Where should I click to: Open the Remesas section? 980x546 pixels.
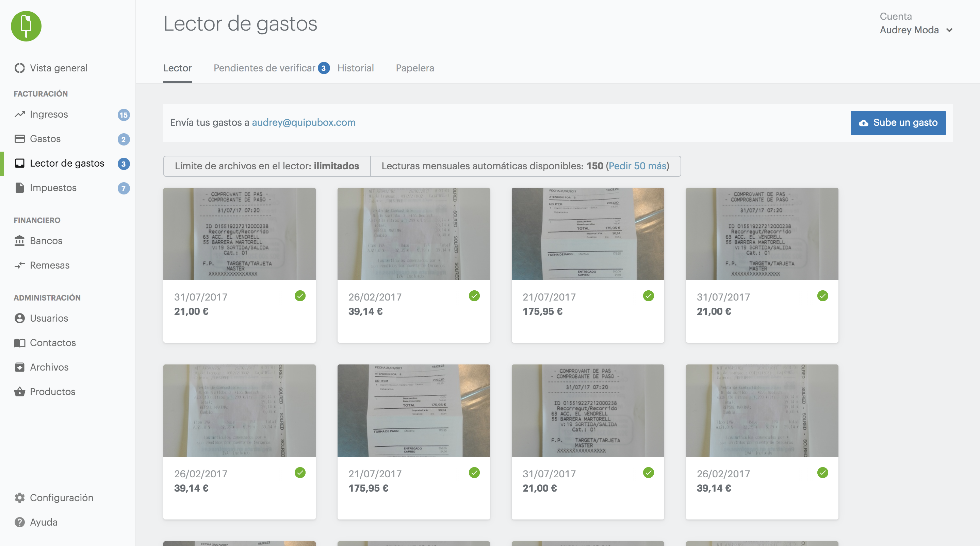tap(49, 265)
